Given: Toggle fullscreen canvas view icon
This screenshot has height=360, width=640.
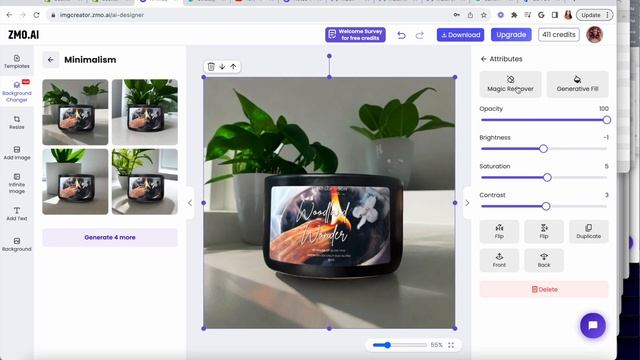Looking at the screenshot, I should tap(451, 345).
